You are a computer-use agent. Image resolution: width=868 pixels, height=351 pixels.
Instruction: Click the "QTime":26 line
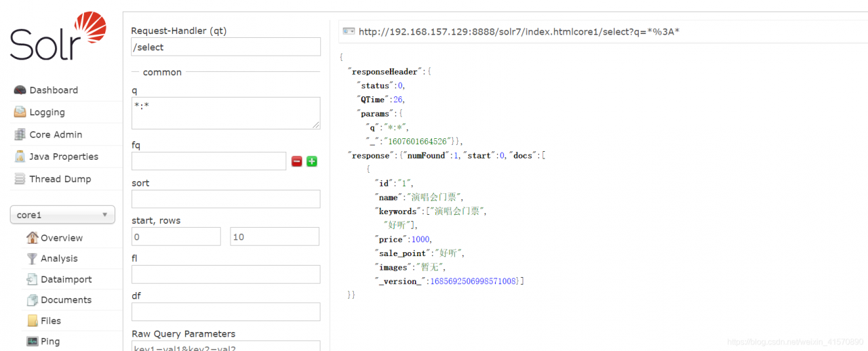coord(380,100)
